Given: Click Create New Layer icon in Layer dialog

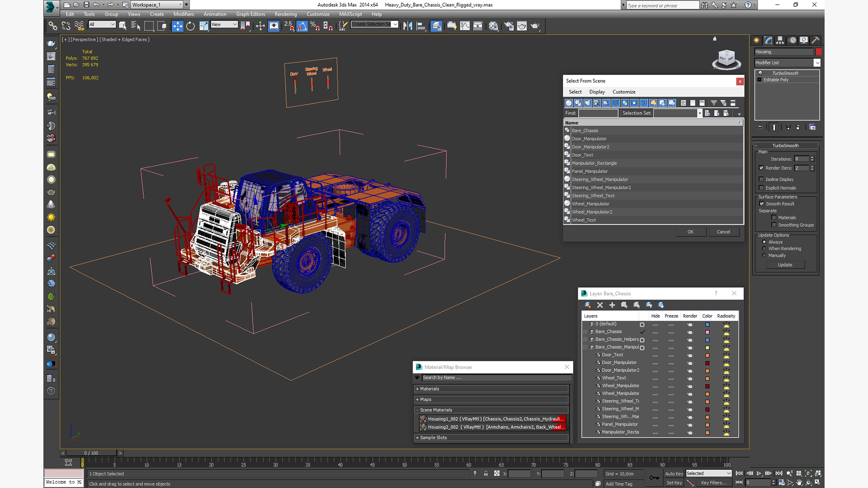Looking at the screenshot, I should point(588,305).
